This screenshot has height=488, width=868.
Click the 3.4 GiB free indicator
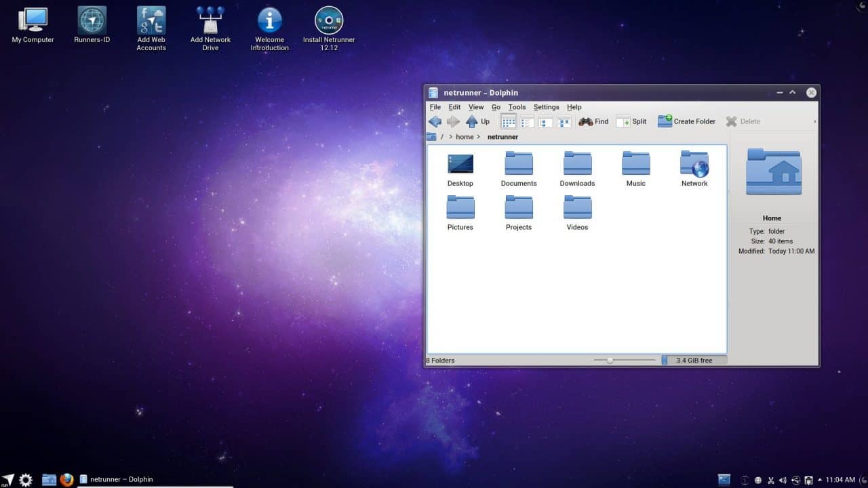(694, 360)
